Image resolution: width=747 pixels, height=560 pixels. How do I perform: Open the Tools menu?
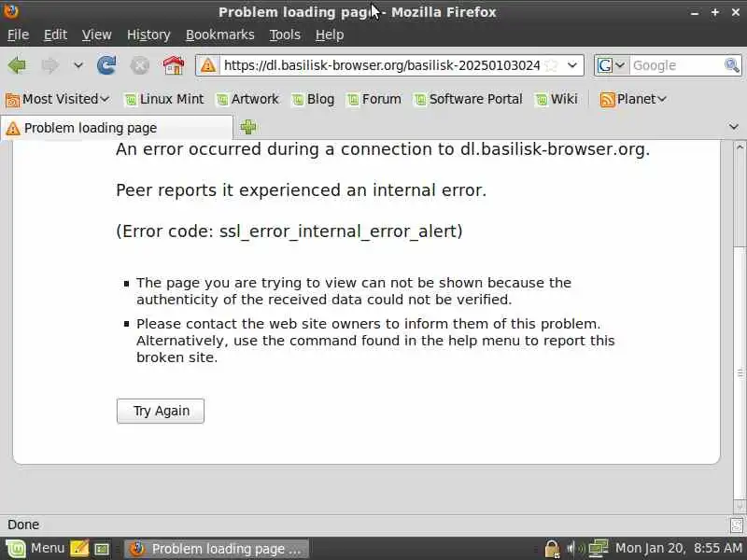(x=285, y=35)
